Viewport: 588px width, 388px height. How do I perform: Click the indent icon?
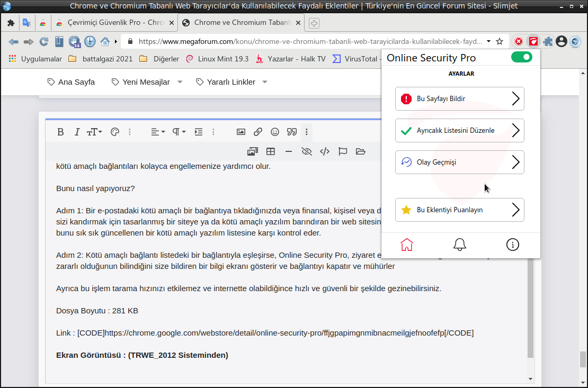tap(198, 132)
